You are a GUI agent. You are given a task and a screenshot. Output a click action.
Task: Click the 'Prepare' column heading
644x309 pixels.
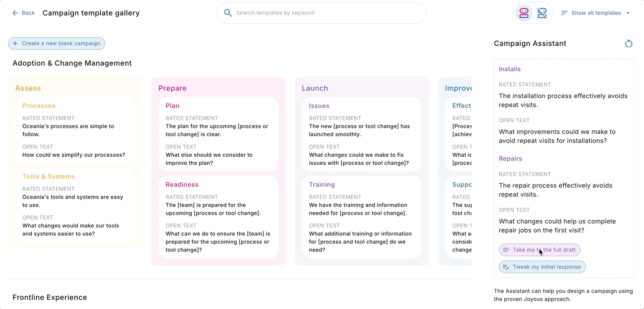tap(172, 88)
